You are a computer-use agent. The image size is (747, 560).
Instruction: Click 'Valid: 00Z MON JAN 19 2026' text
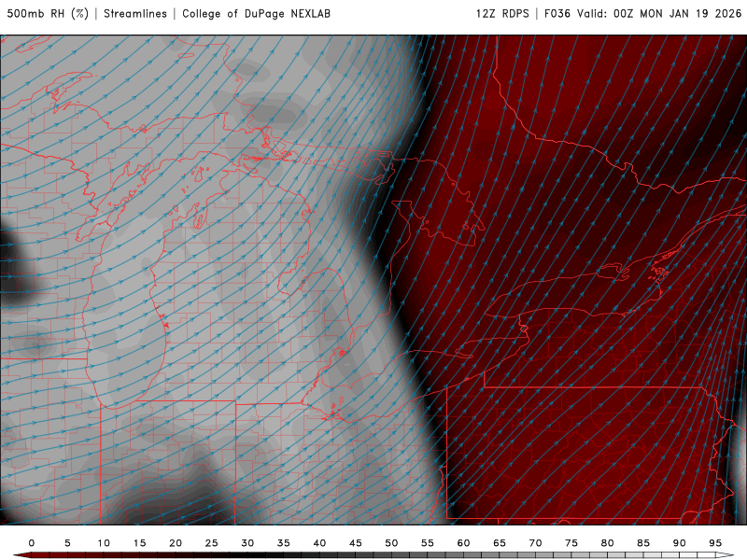click(659, 14)
